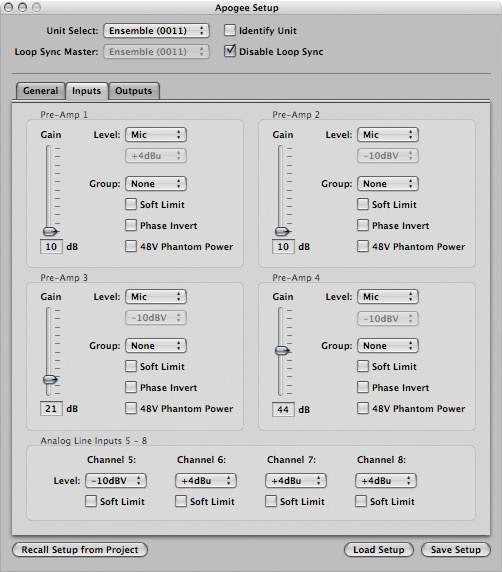The image size is (502, 572).
Task: Click Recall Setup from Project button
Action: point(80,549)
